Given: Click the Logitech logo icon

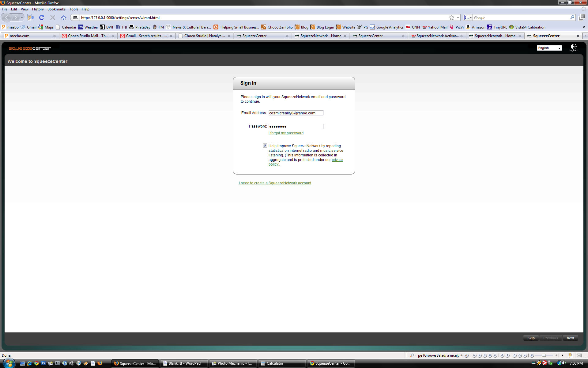Looking at the screenshot, I should click(x=574, y=48).
